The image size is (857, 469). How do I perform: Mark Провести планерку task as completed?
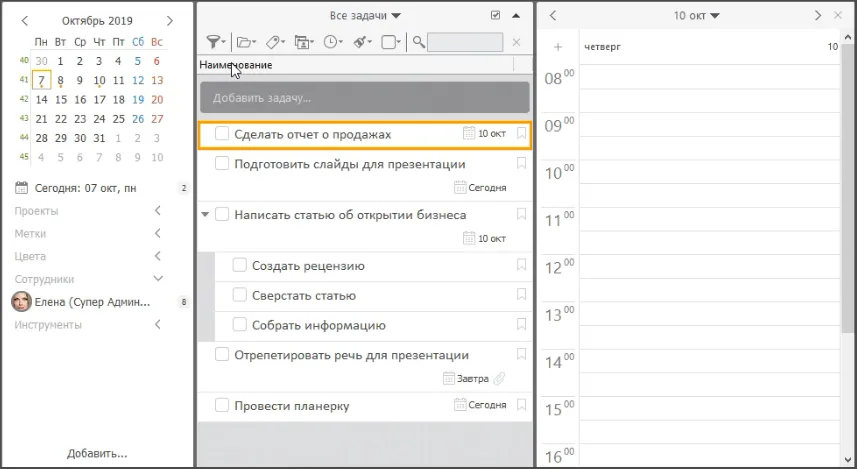click(x=222, y=405)
